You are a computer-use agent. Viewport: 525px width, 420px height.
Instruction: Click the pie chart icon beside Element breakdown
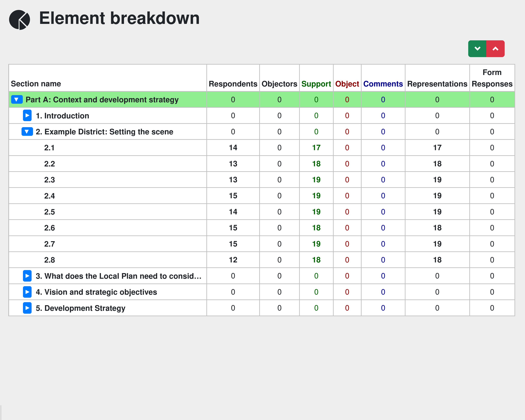click(x=19, y=20)
